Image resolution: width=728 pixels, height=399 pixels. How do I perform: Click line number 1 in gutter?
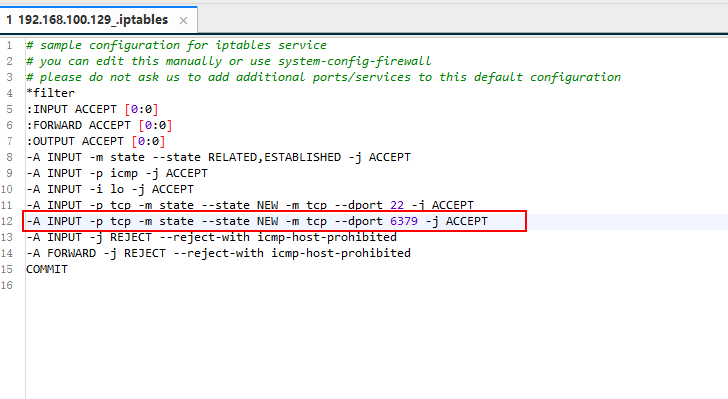coord(9,45)
